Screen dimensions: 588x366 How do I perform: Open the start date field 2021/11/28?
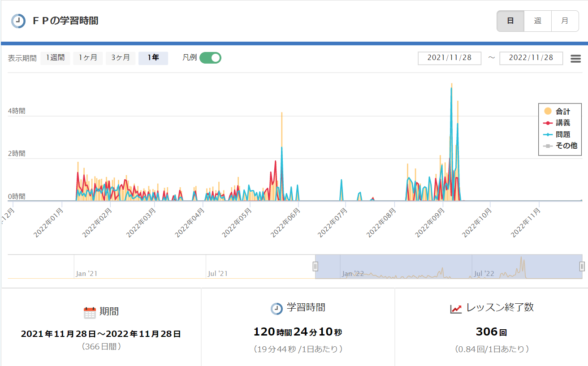point(450,58)
